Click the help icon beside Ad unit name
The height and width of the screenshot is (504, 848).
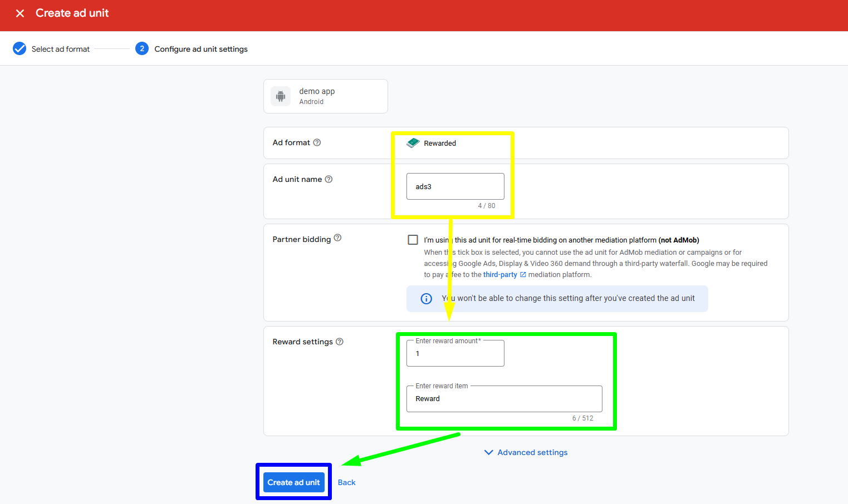click(x=329, y=179)
